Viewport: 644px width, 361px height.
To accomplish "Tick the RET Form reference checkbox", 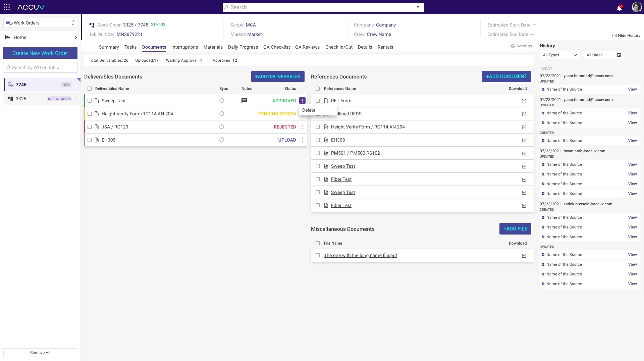I will pos(318,101).
